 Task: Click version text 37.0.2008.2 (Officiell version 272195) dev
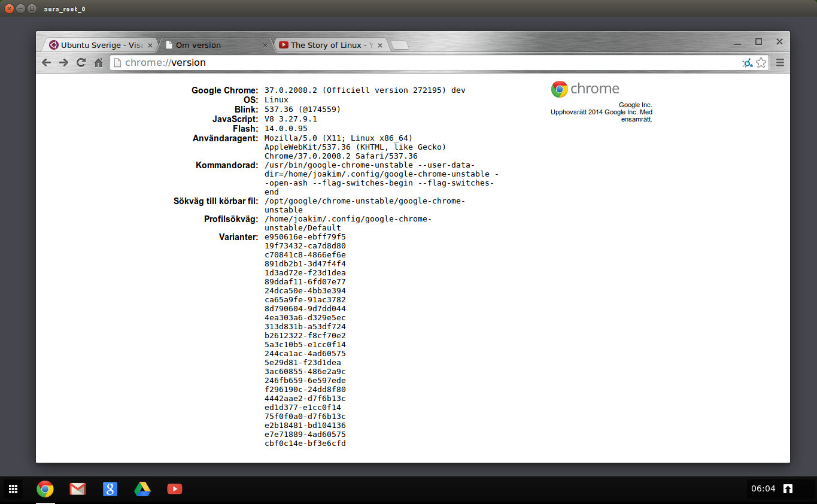(365, 90)
